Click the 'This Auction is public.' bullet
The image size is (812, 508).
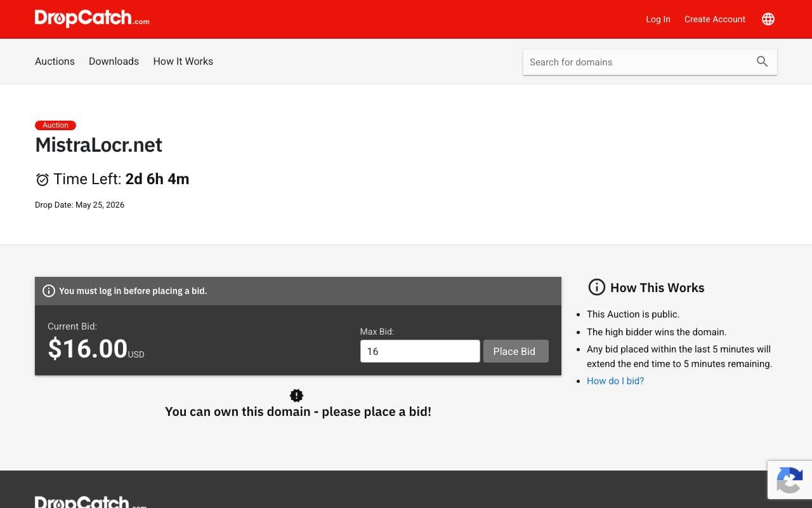click(x=633, y=314)
